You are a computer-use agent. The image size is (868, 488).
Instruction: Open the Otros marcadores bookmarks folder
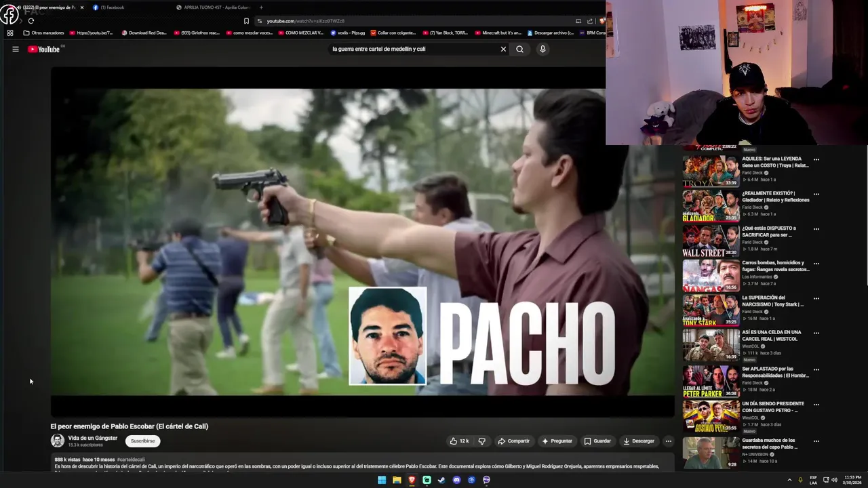click(43, 33)
